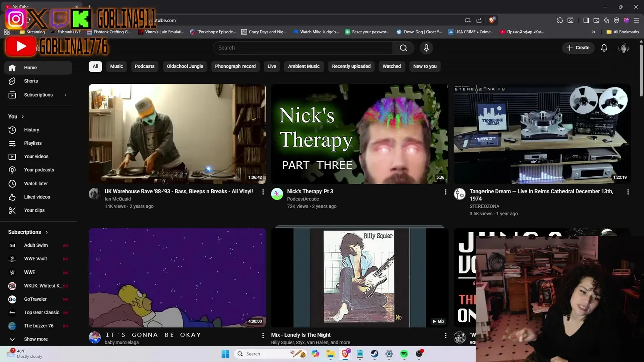Select the All filter chip
644x362 pixels.
pyautogui.click(x=95, y=66)
